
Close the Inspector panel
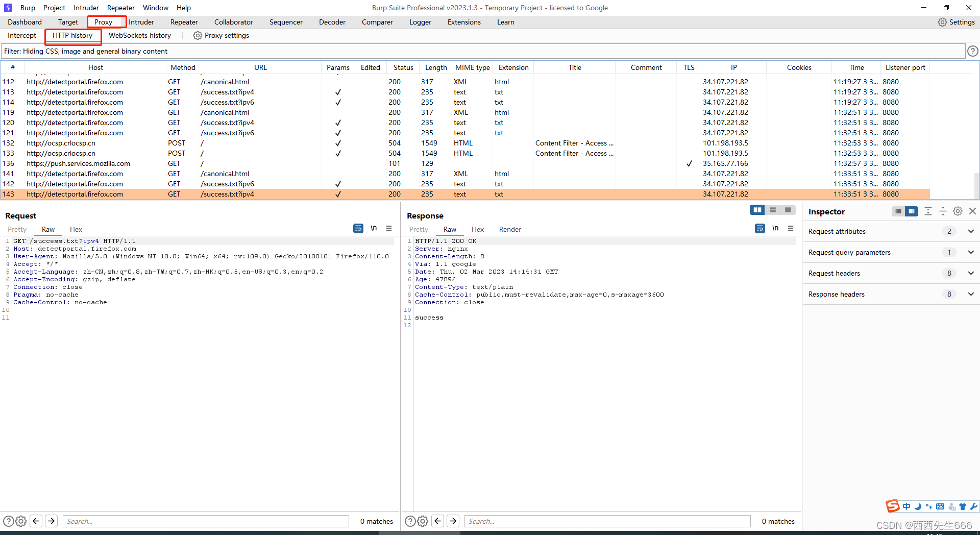[972, 211]
